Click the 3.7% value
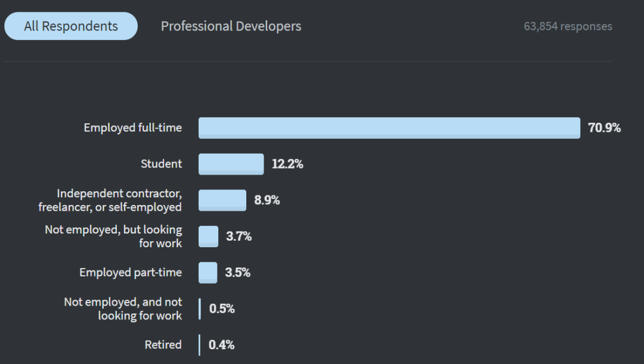Image resolution: width=644 pixels, height=364 pixels. pos(239,237)
